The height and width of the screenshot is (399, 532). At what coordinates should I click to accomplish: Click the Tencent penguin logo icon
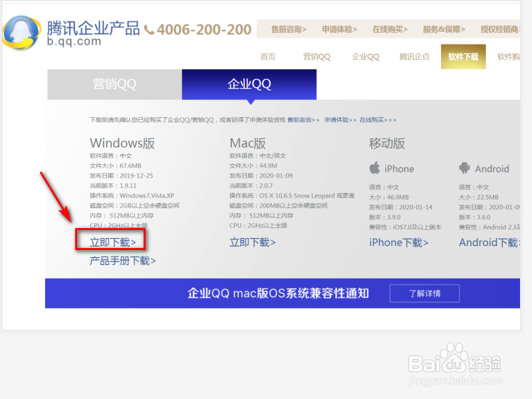22,33
